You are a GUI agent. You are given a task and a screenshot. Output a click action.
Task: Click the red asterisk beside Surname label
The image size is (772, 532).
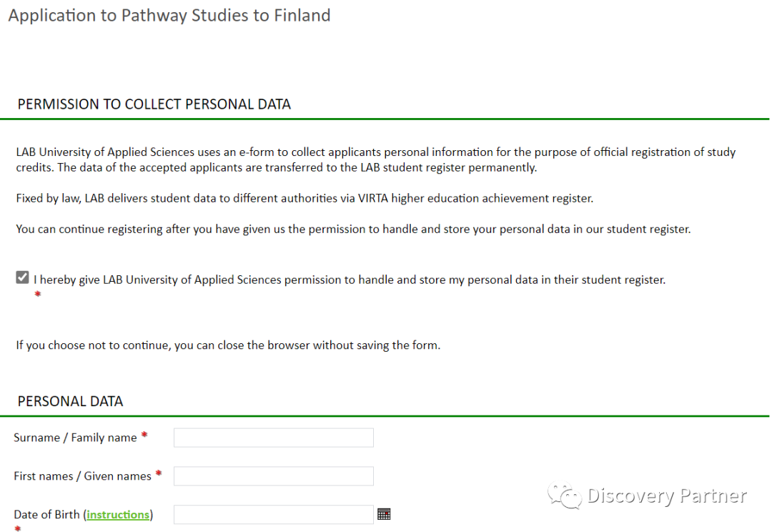pos(144,435)
